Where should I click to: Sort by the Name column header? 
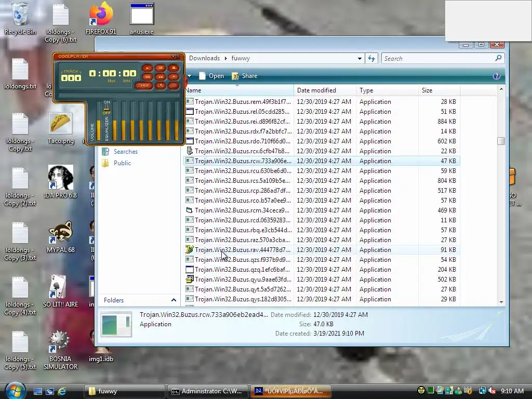pos(239,90)
